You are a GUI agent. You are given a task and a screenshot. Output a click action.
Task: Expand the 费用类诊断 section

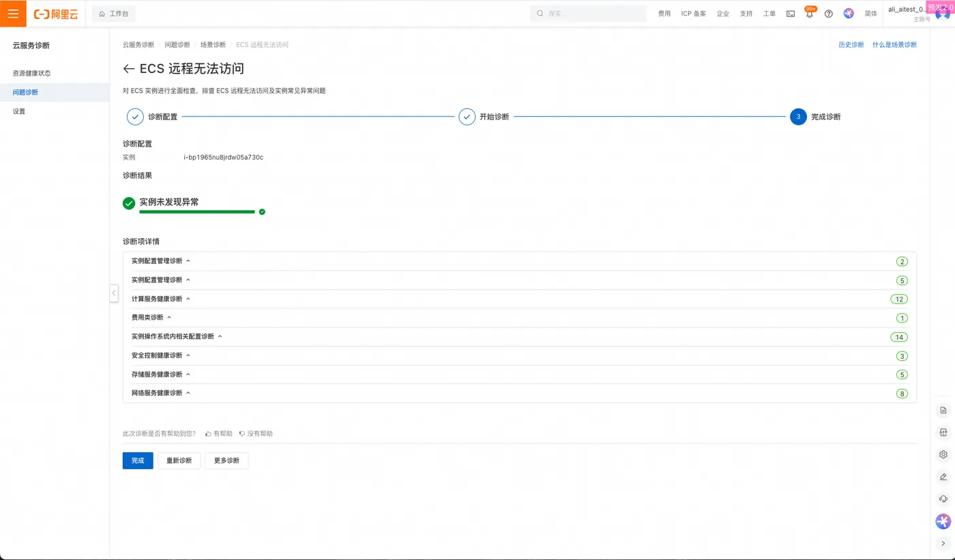pos(519,318)
